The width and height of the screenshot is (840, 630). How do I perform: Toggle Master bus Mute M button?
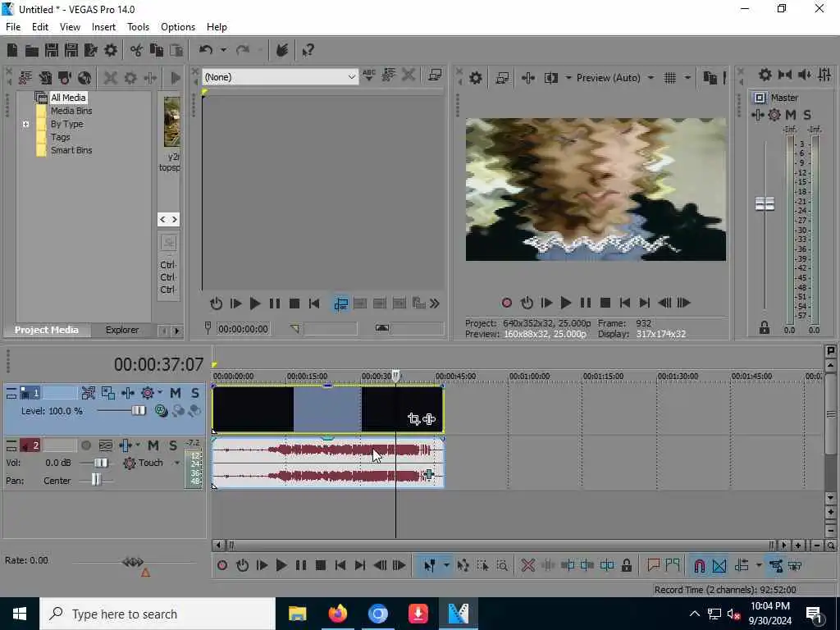tap(791, 115)
